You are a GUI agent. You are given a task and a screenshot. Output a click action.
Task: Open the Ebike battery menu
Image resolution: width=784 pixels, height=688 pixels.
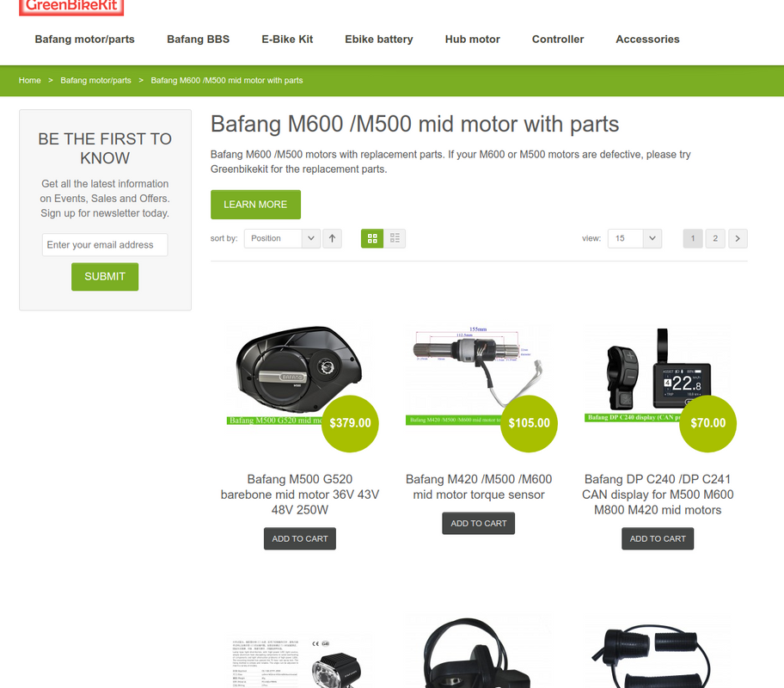coord(379,39)
